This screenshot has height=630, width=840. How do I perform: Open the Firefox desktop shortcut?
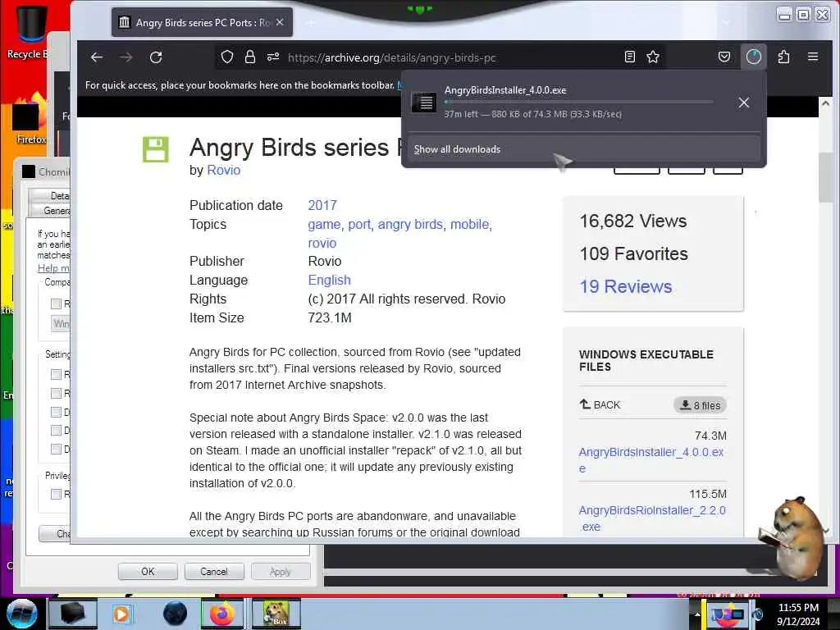[x=30, y=119]
